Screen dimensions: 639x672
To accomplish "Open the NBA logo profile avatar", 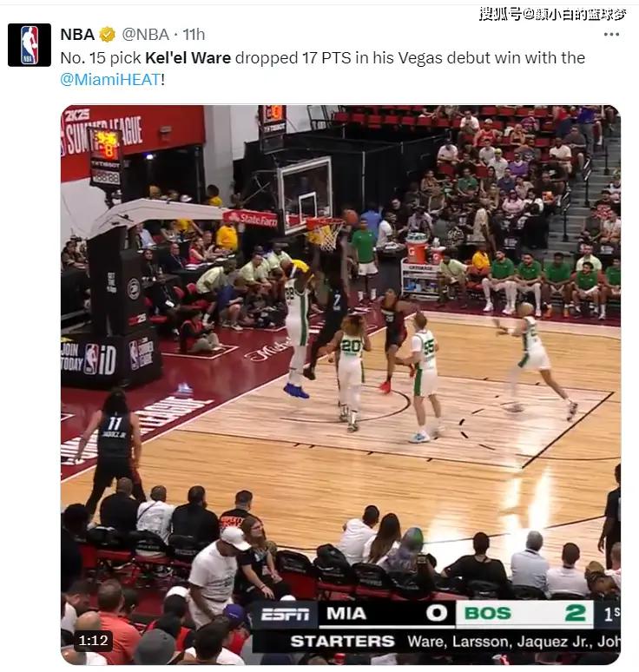I will 30,45.
